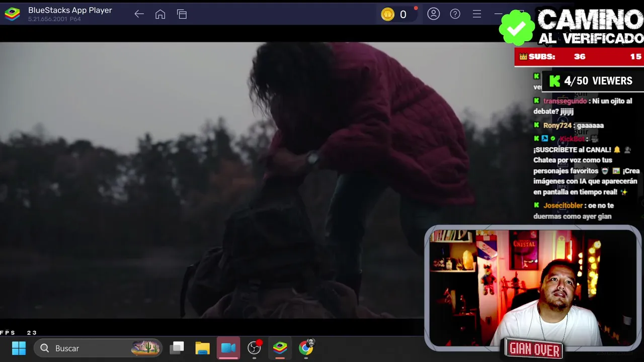Viewport: 644px width, 362px height.
Task: Click the streamer webcam overlay
Action: click(x=532, y=288)
